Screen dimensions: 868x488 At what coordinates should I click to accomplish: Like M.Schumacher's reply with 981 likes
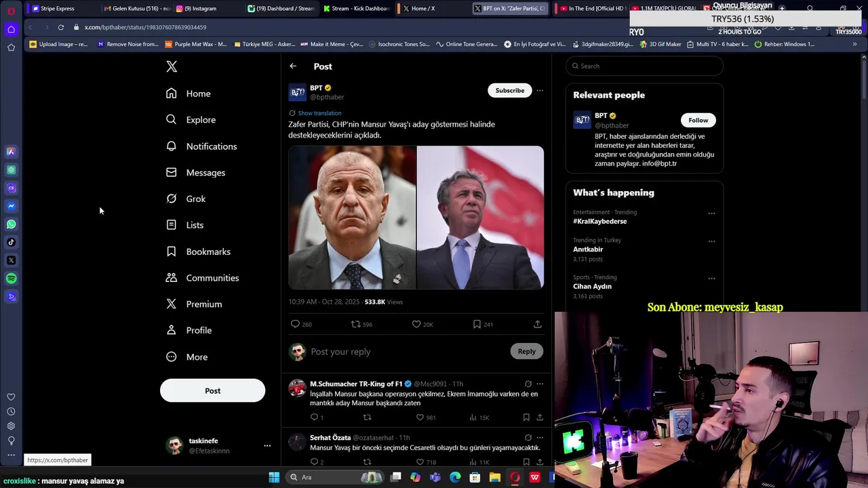(420, 417)
